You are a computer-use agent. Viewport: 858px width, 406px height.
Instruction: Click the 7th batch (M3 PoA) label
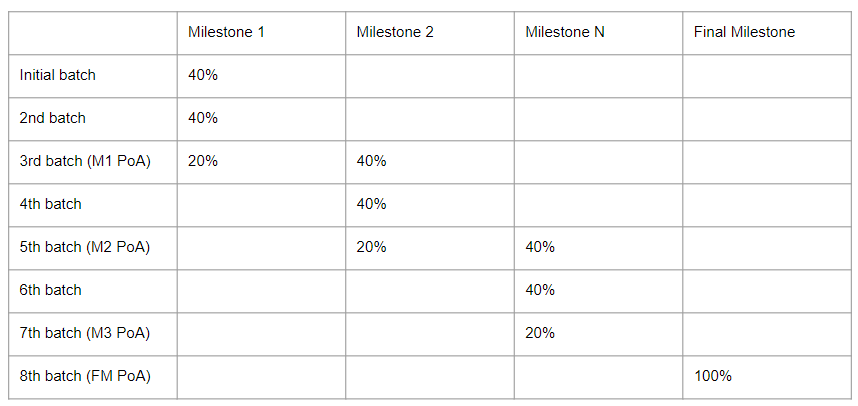pyautogui.click(x=85, y=333)
